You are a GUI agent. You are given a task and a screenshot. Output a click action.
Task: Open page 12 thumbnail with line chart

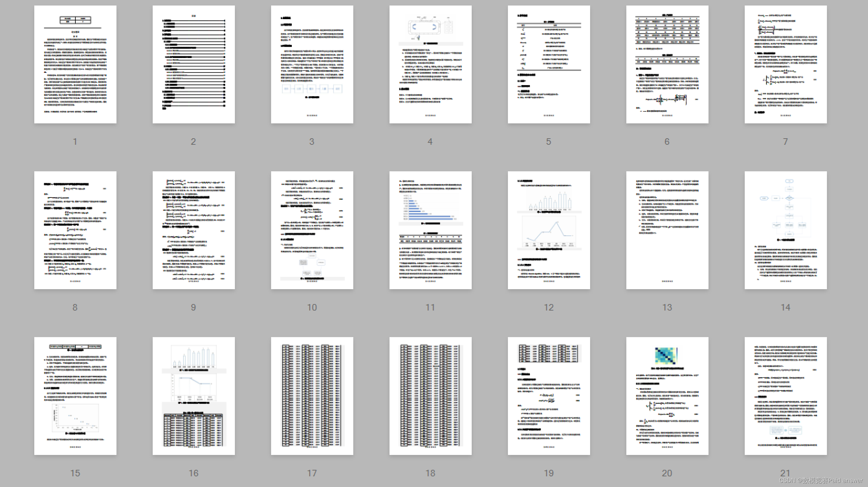tap(549, 230)
